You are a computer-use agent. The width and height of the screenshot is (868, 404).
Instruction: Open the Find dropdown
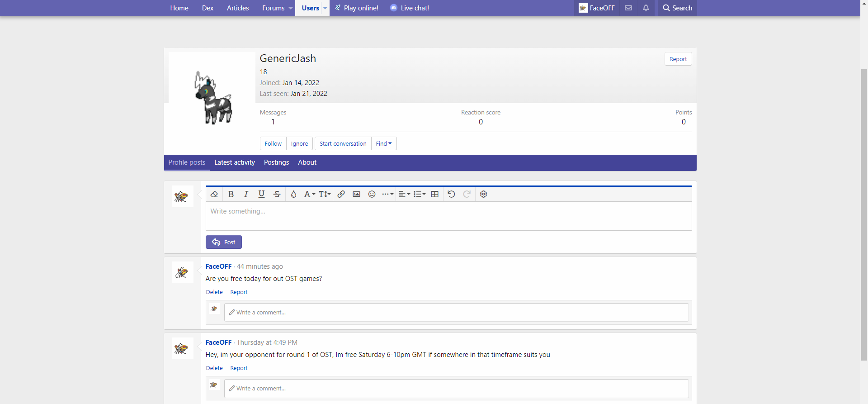pos(384,143)
